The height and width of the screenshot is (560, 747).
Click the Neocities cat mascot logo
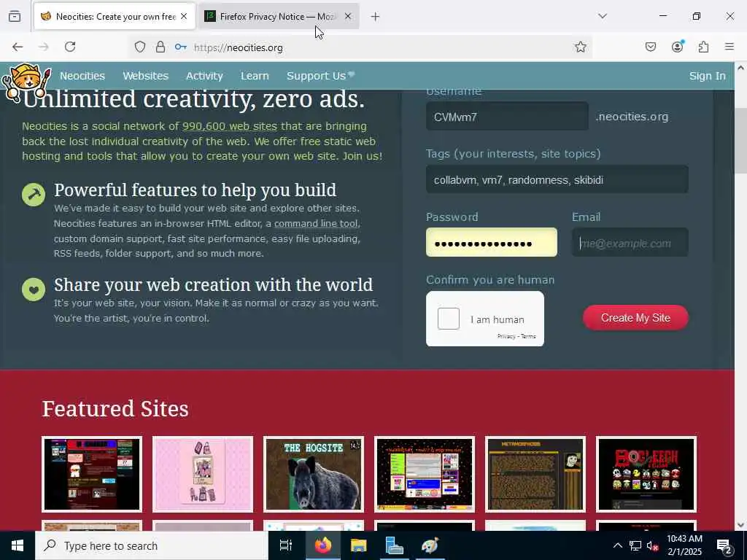[26, 82]
